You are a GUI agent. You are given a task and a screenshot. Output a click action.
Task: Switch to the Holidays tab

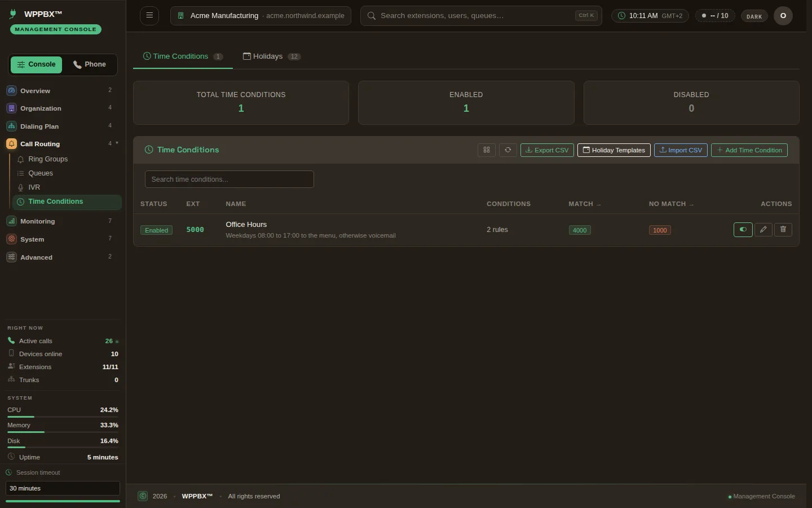click(272, 56)
